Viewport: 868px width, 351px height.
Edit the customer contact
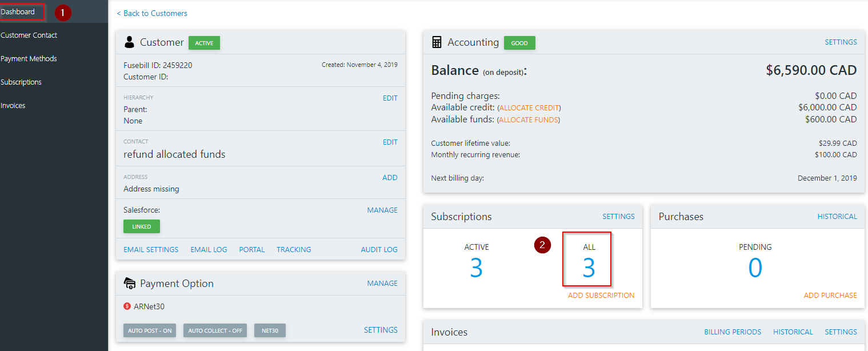pos(390,142)
